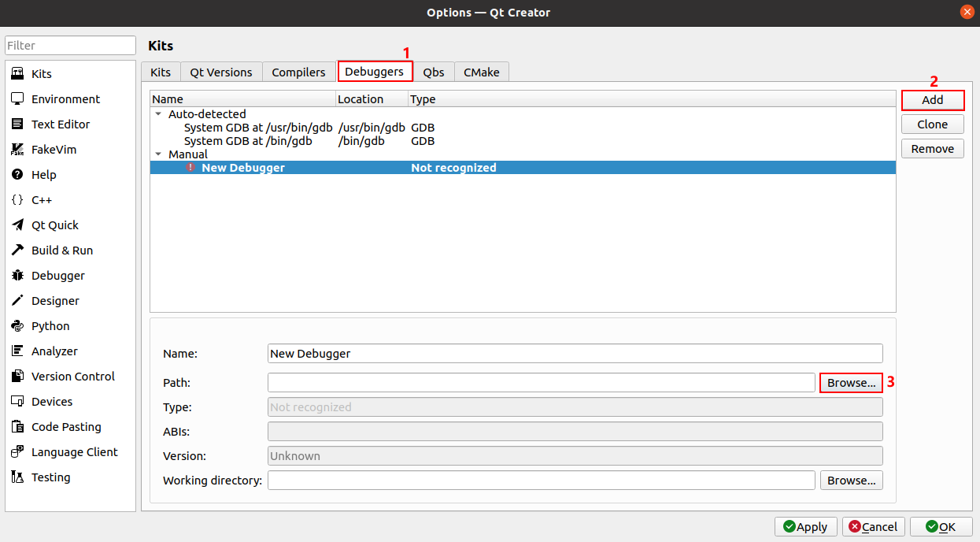Open Build & Run hammer icon
This screenshot has width=980, height=542.
17,251
